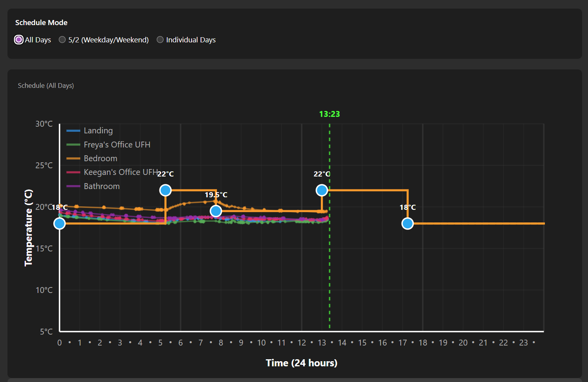Click the 10°C y-axis label
Screen dimensions: 588x382
point(44,290)
